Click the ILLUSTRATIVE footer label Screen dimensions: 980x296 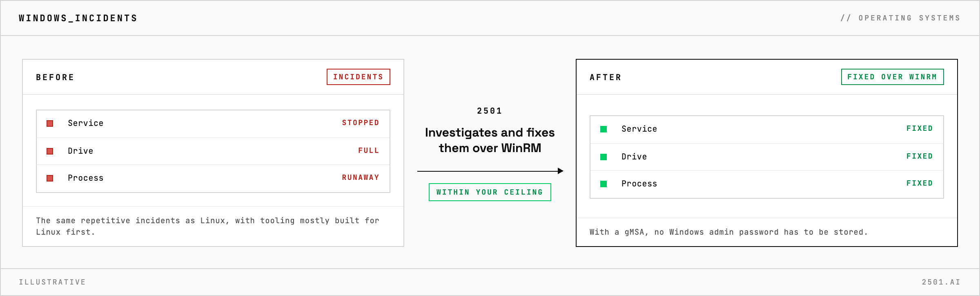(x=52, y=282)
